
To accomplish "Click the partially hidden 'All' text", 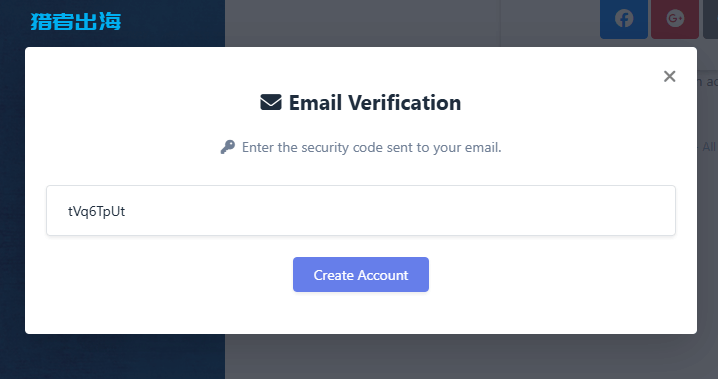I will click(708, 147).
